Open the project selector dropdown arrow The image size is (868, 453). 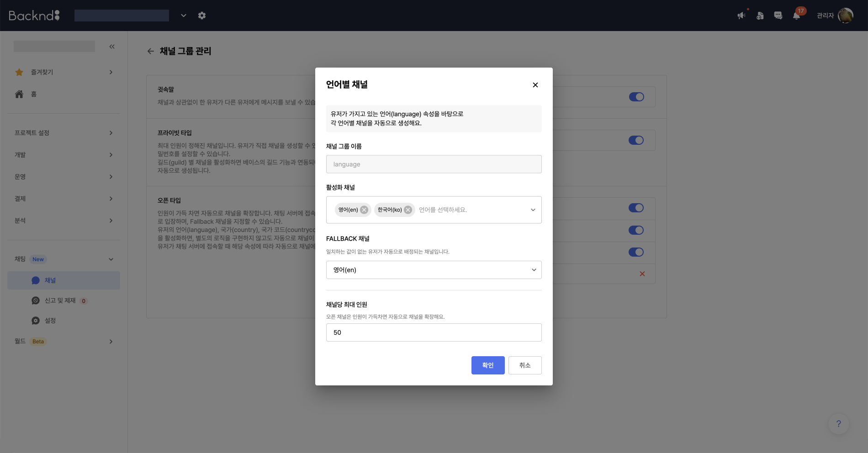[184, 16]
